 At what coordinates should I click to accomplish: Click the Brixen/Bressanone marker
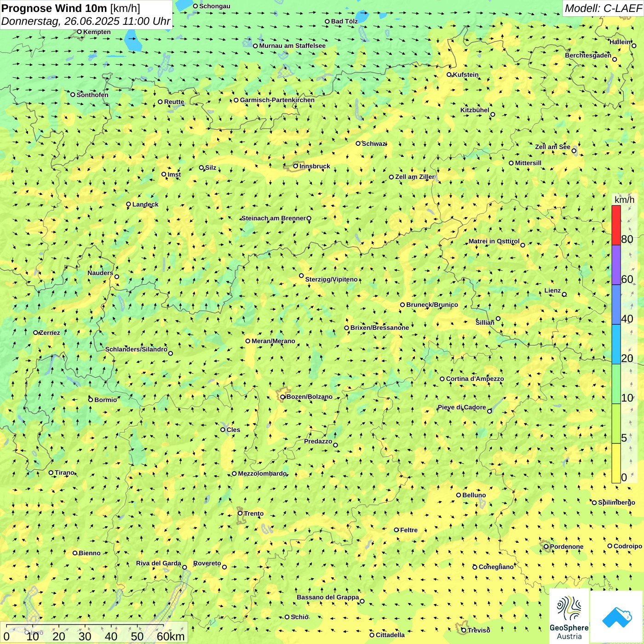[347, 328]
